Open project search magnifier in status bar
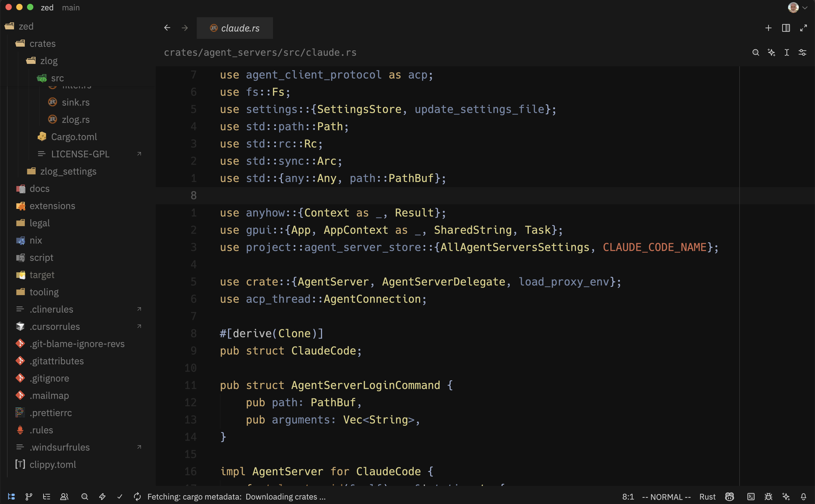This screenshot has width=815, height=504. 85,497
